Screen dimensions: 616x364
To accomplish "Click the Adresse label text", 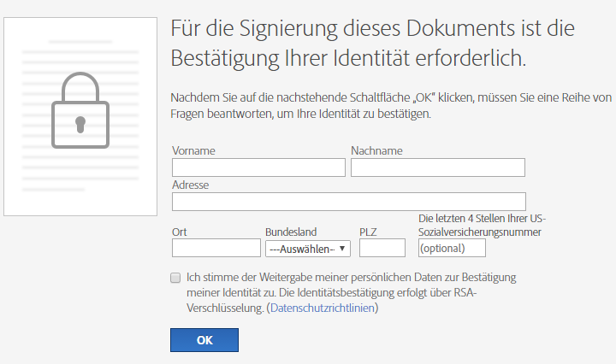I will tap(191, 185).
